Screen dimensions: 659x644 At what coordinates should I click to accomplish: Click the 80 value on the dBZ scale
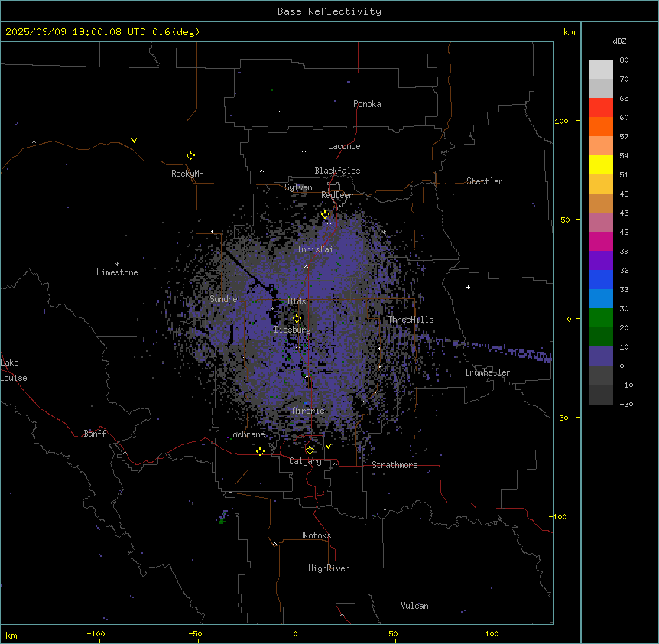tap(624, 60)
